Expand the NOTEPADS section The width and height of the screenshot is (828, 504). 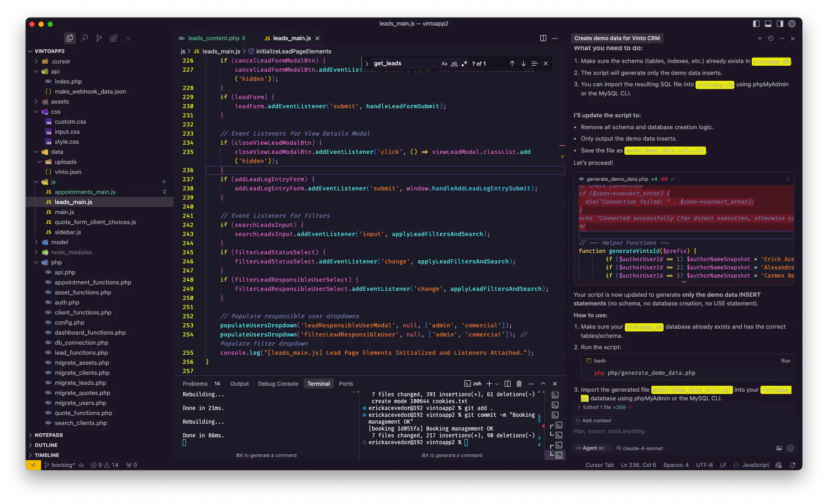click(x=48, y=435)
